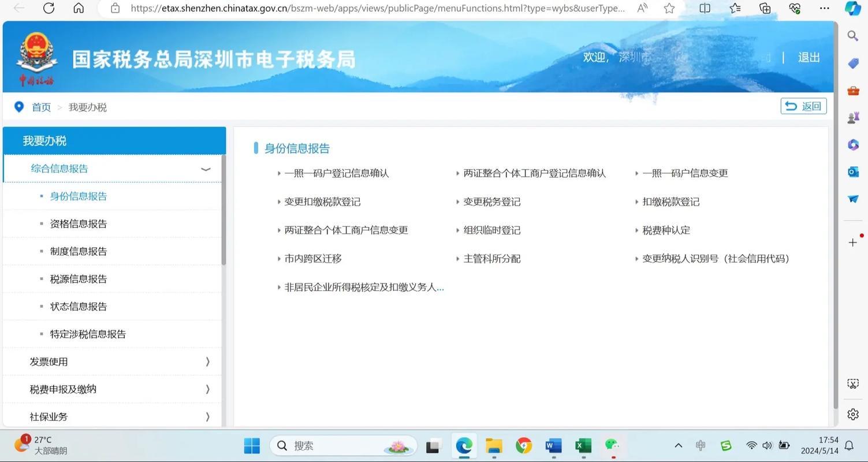The image size is (868, 462).
Task: Open Copilot icon at top right
Action: coord(853,8)
